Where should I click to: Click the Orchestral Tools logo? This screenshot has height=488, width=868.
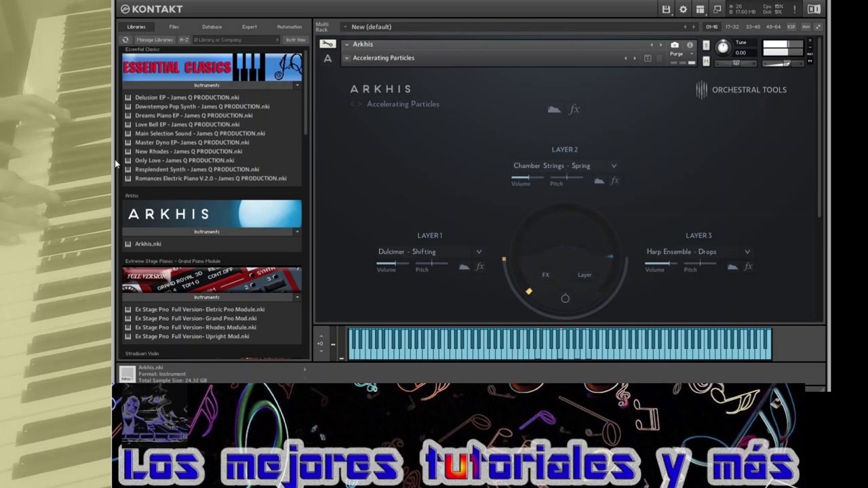click(741, 89)
